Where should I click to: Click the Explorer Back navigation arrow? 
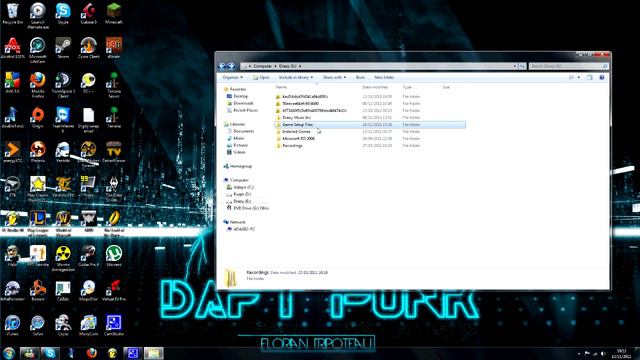click(x=222, y=66)
